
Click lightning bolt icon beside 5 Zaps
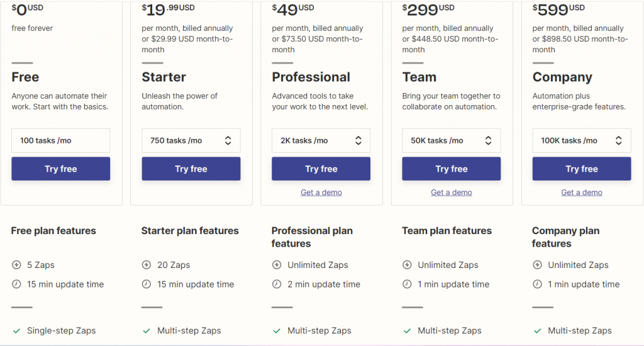[16, 265]
